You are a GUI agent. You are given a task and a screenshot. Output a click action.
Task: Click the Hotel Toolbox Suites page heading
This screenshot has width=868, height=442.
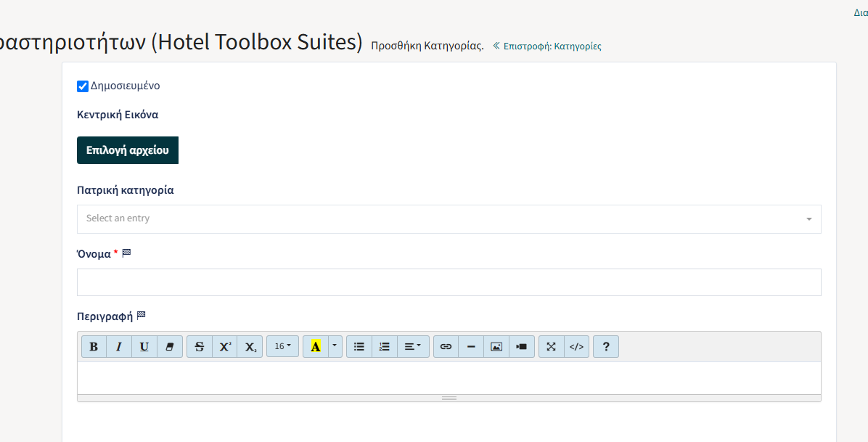[x=181, y=42]
